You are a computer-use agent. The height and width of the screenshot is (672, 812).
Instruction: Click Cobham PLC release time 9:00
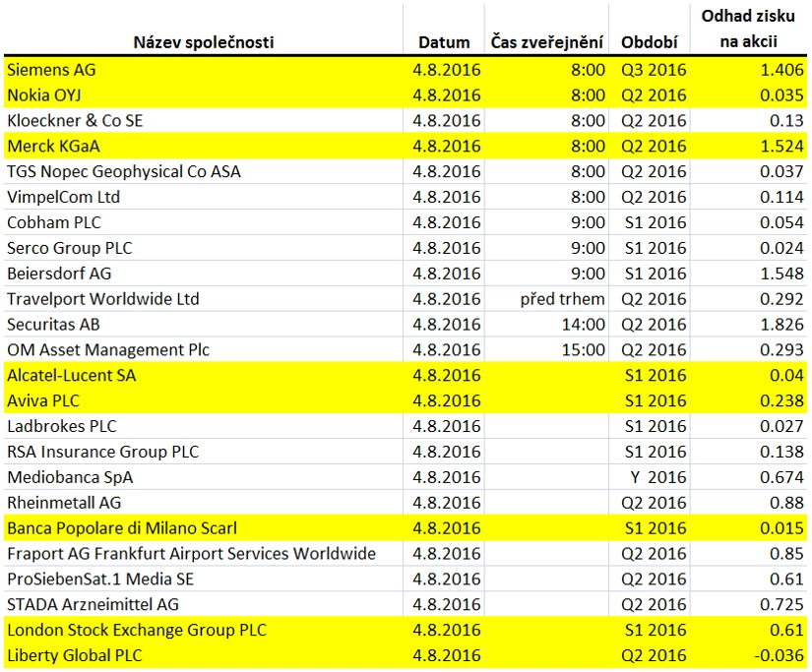tap(588, 222)
